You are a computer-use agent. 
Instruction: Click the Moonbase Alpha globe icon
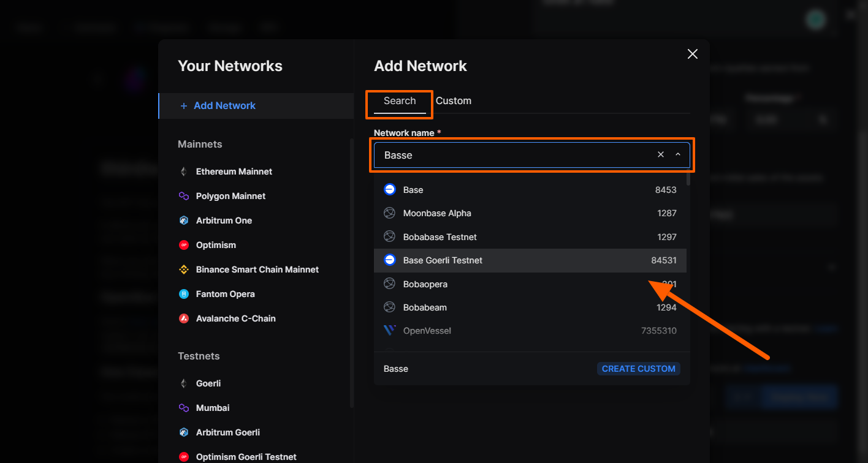(389, 213)
